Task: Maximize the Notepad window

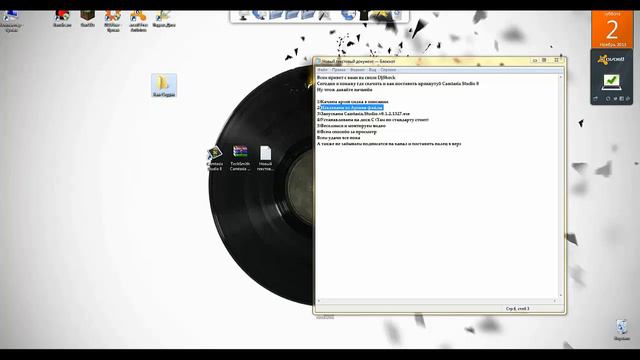Action: pos(544,60)
